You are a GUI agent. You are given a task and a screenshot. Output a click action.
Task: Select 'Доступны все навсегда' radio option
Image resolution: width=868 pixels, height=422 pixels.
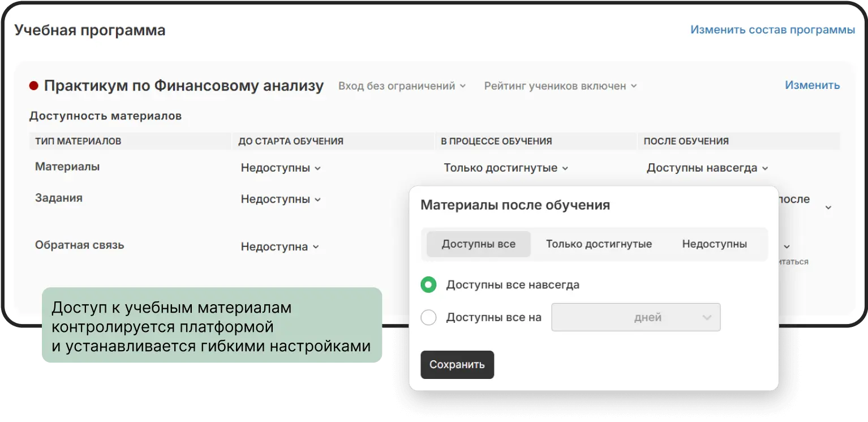click(429, 285)
